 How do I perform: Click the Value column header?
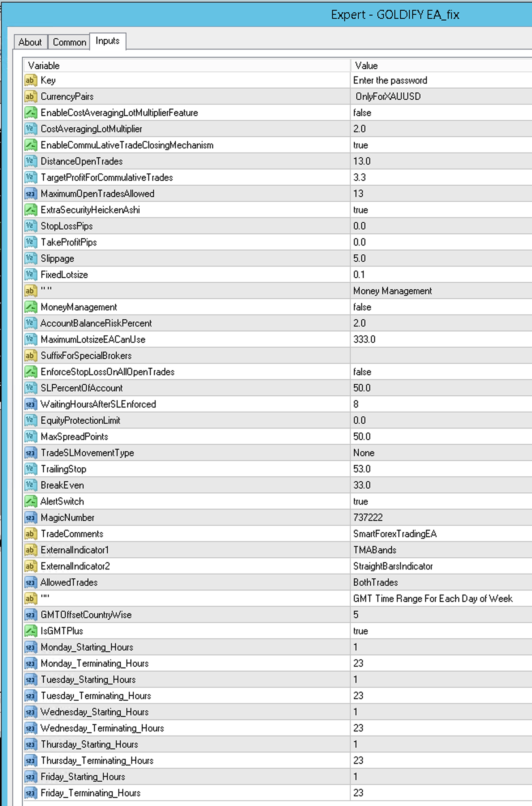pos(441,66)
